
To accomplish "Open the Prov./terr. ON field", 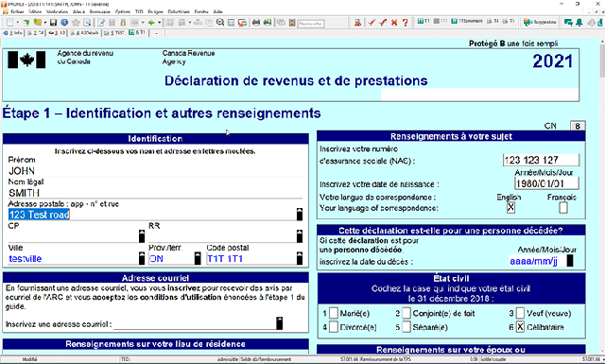I will click(x=171, y=259).
